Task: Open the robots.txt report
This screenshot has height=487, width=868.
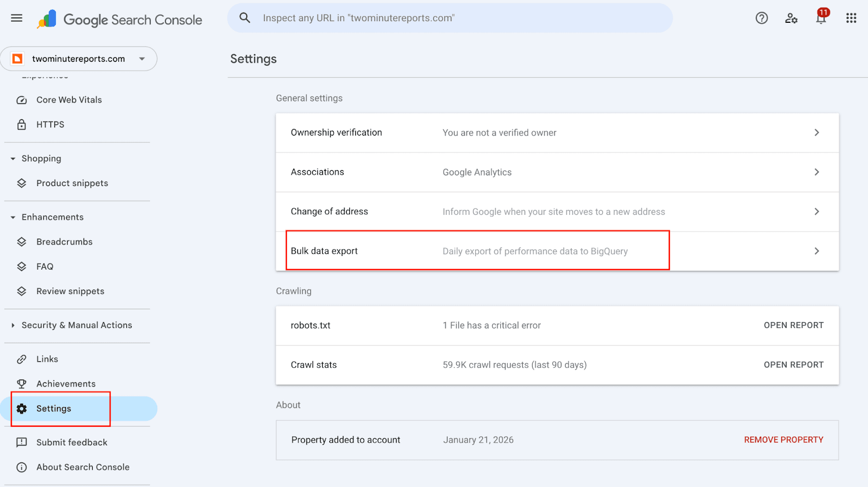Action: pos(793,325)
